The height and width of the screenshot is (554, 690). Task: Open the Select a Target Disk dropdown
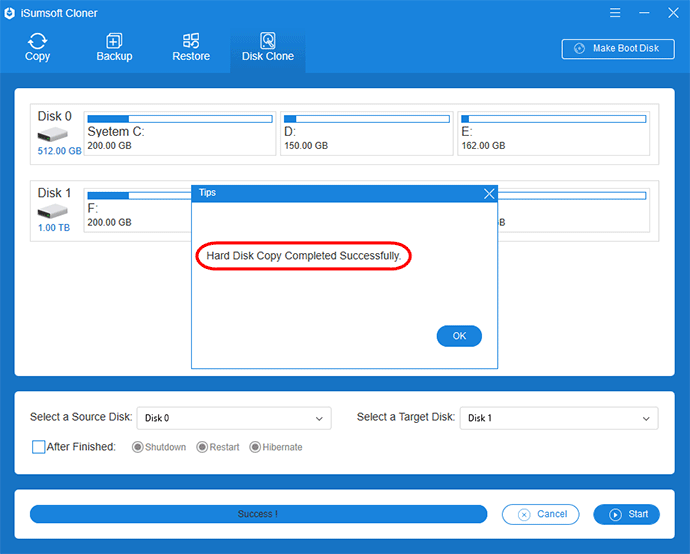point(559,418)
